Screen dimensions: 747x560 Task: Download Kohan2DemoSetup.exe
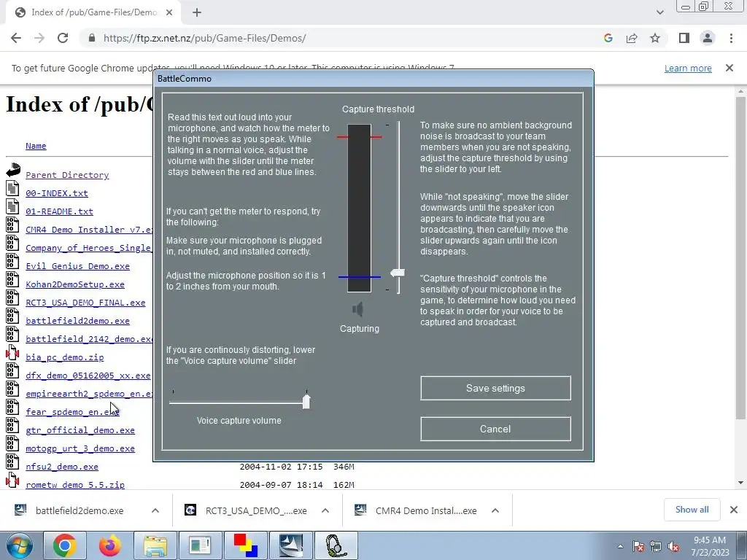[75, 284]
